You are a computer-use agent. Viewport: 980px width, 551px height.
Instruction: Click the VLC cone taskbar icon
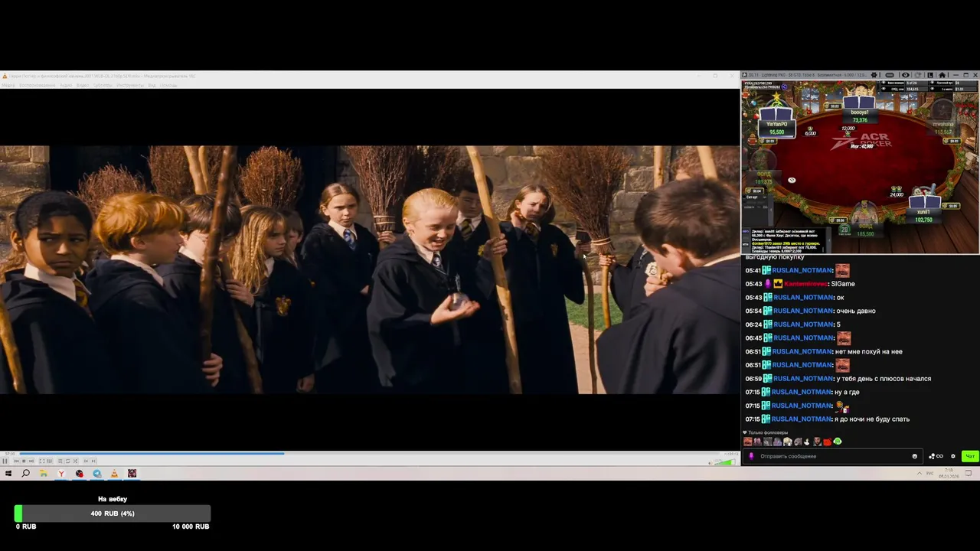pyautogui.click(x=114, y=474)
